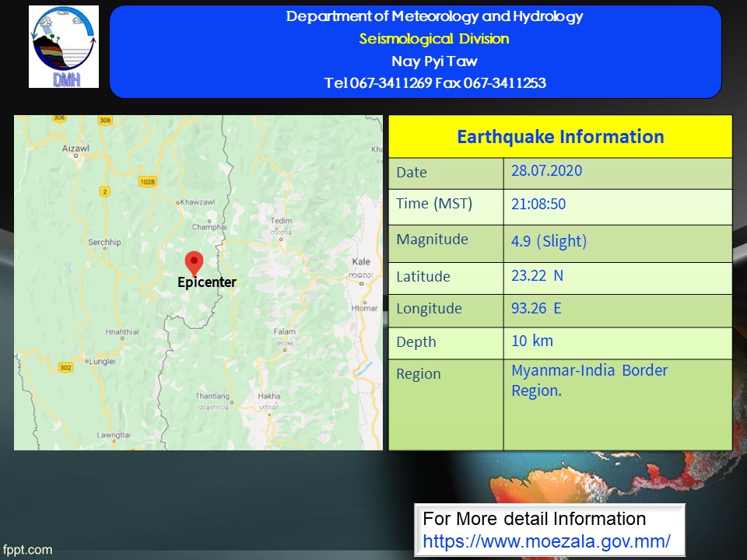This screenshot has width=747, height=560.
Task: Select the route 102B highway shield
Action: pyautogui.click(x=146, y=181)
